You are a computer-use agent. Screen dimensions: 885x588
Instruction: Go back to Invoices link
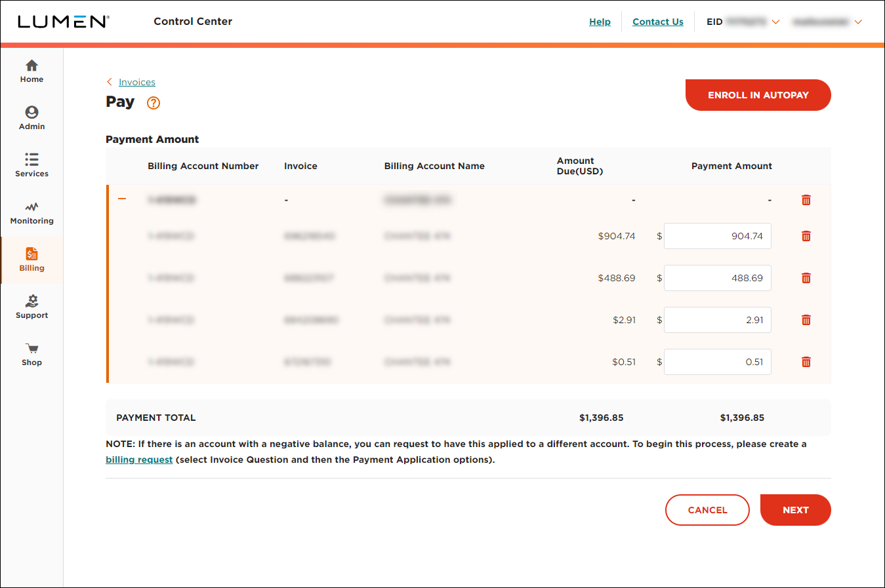[x=137, y=82]
